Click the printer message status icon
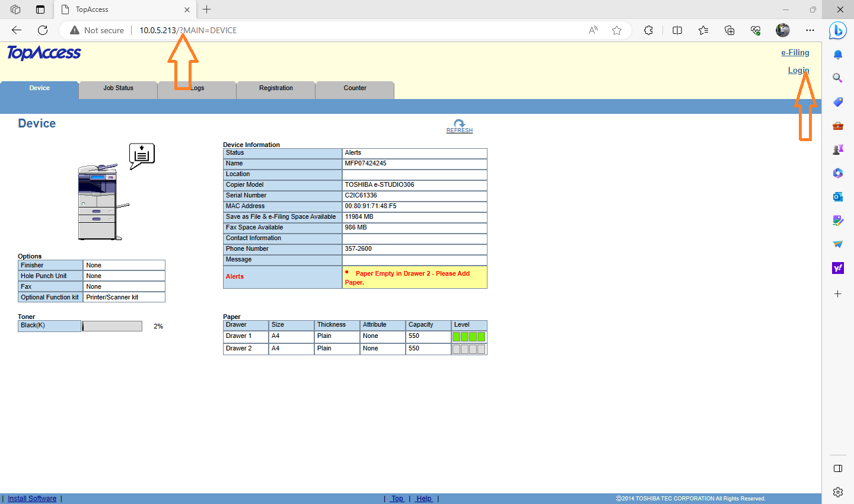The image size is (854, 504). (x=142, y=155)
